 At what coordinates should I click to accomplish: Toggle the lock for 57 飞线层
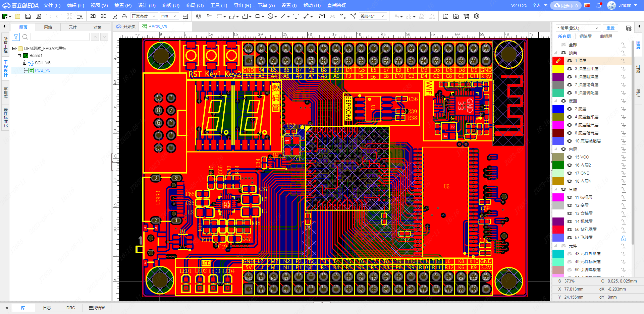click(x=624, y=238)
